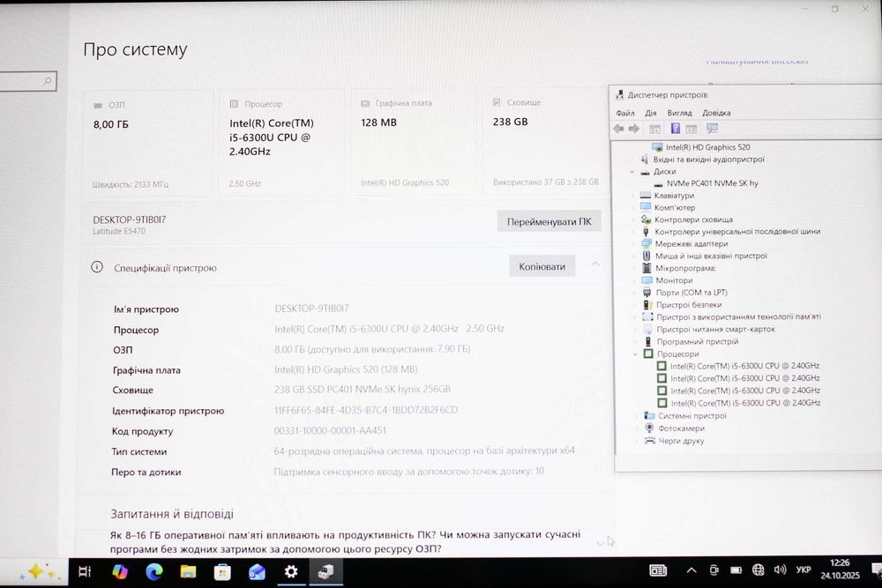Open the Файл menu in Device Manager
The width and height of the screenshot is (882, 588).
tap(625, 113)
